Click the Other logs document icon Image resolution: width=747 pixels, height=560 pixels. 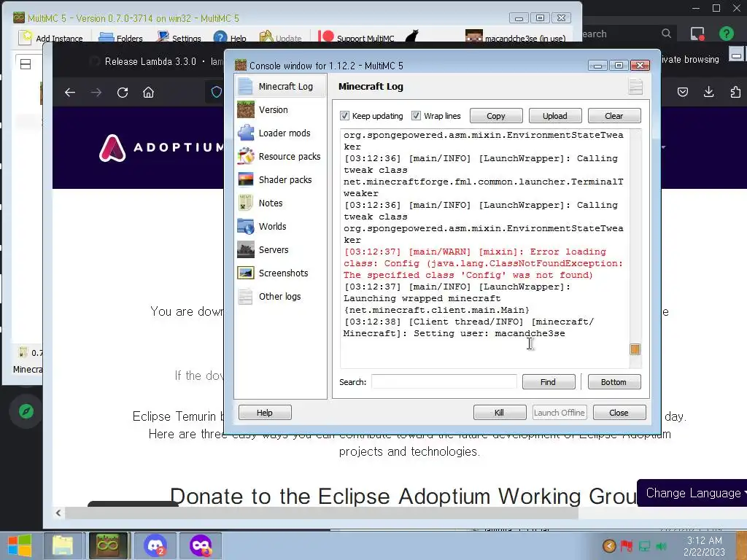pos(246,296)
